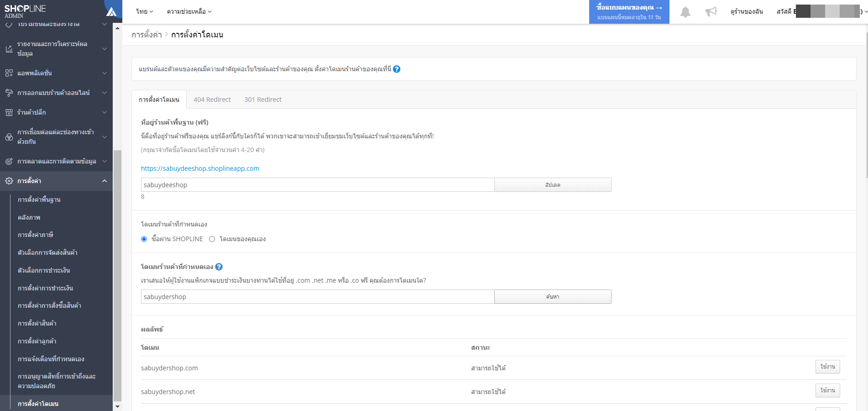Open the user account dropdown at top right
The height and width of the screenshot is (411, 868).
(x=821, y=11)
